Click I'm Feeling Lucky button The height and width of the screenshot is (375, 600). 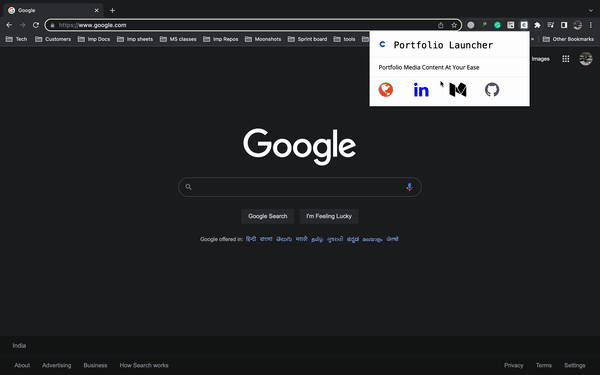tap(329, 216)
